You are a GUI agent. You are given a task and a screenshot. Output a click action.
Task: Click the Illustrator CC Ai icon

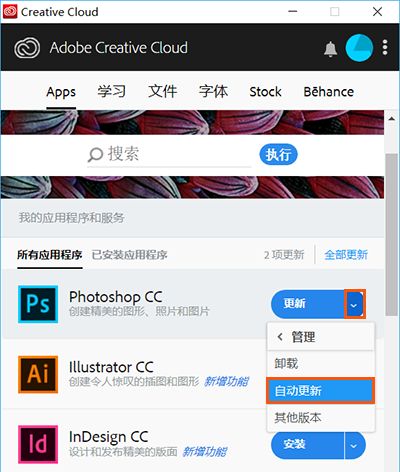[x=38, y=374]
